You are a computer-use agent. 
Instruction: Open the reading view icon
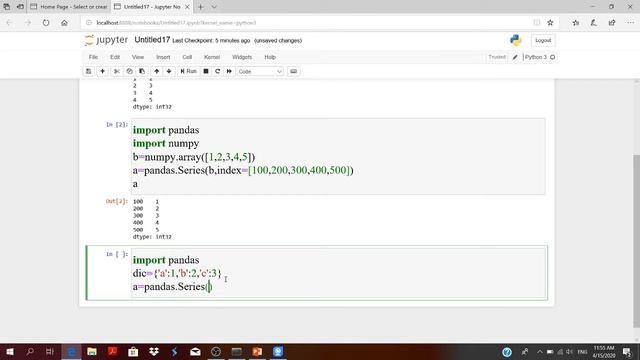pos(537,23)
